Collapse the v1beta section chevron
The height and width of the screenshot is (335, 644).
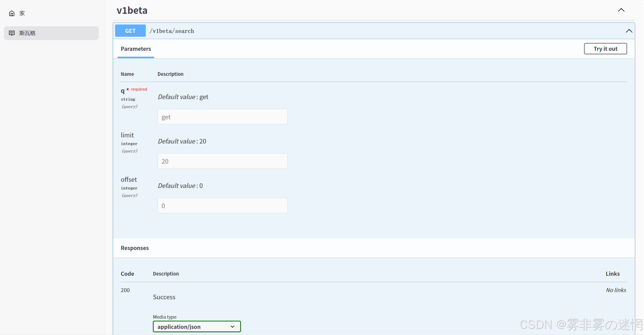pos(621,10)
